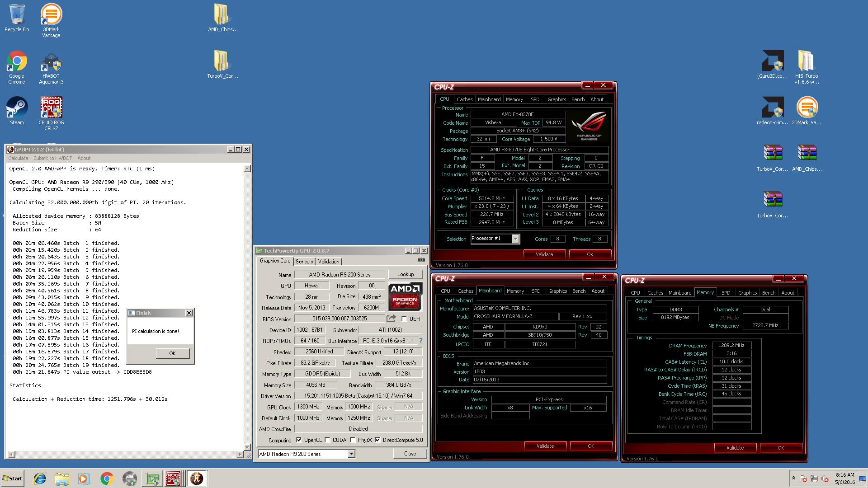The width and height of the screenshot is (868, 488).
Task: Open Chrome from the taskbar
Action: coord(107,479)
